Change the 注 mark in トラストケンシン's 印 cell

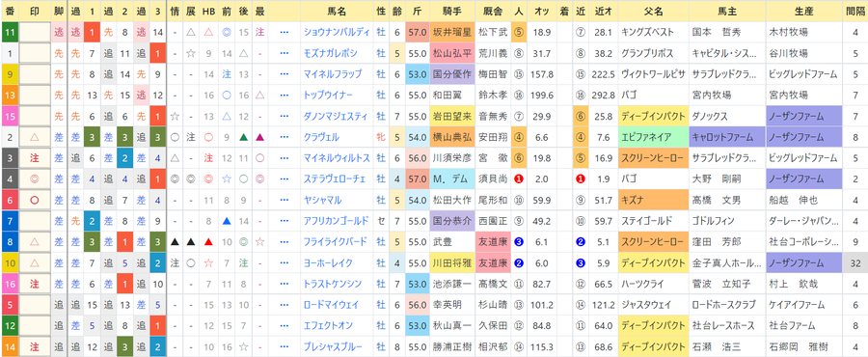tap(35, 284)
